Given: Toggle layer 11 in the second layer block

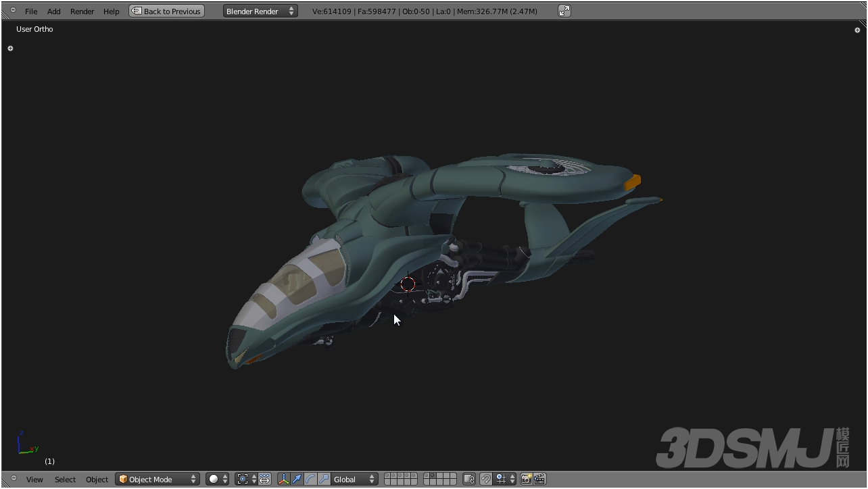Looking at the screenshot, I should pyautogui.click(x=427, y=475).
